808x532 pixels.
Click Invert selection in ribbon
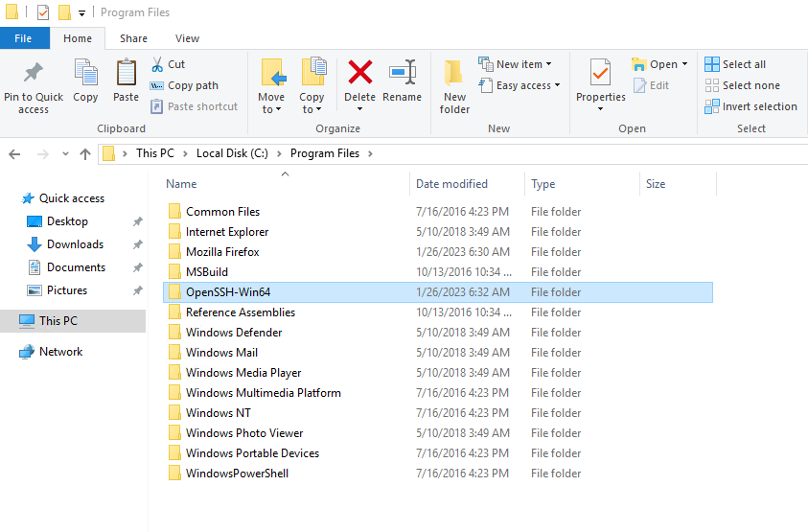point(750,106)
